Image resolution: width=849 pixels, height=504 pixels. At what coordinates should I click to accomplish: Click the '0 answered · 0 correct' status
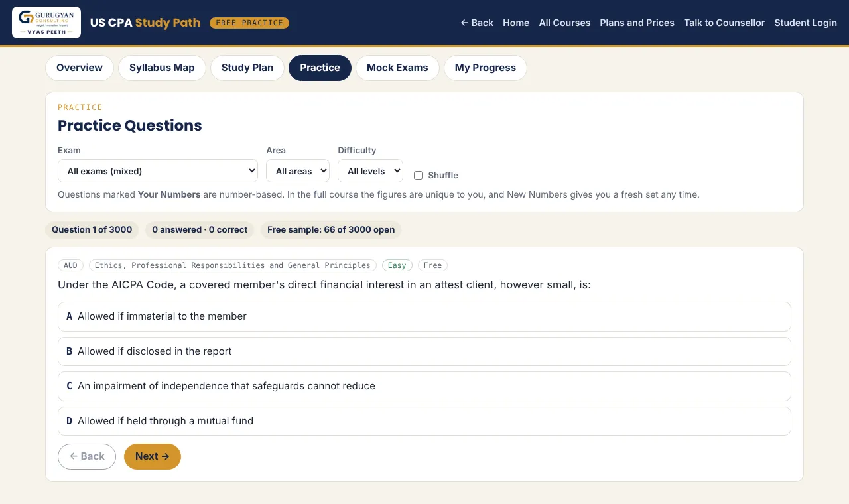pyautogui.click(x=200, y=230)
